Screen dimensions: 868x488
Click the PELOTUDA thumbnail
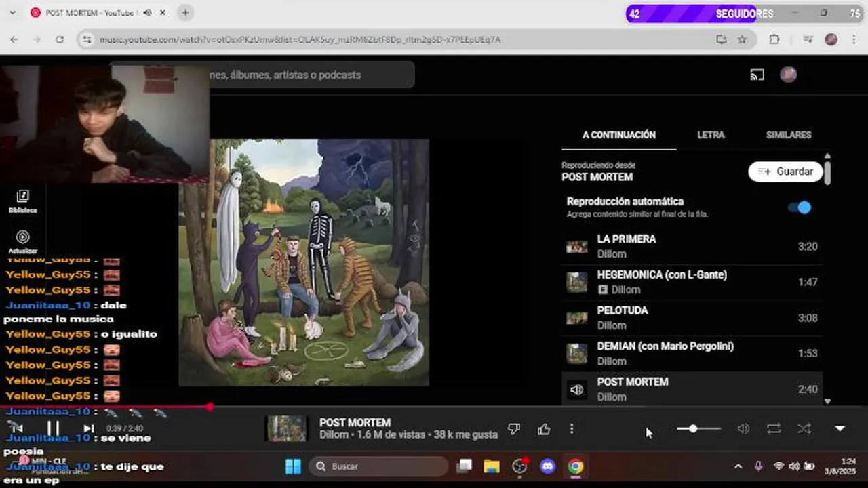(x=577, y=318)
